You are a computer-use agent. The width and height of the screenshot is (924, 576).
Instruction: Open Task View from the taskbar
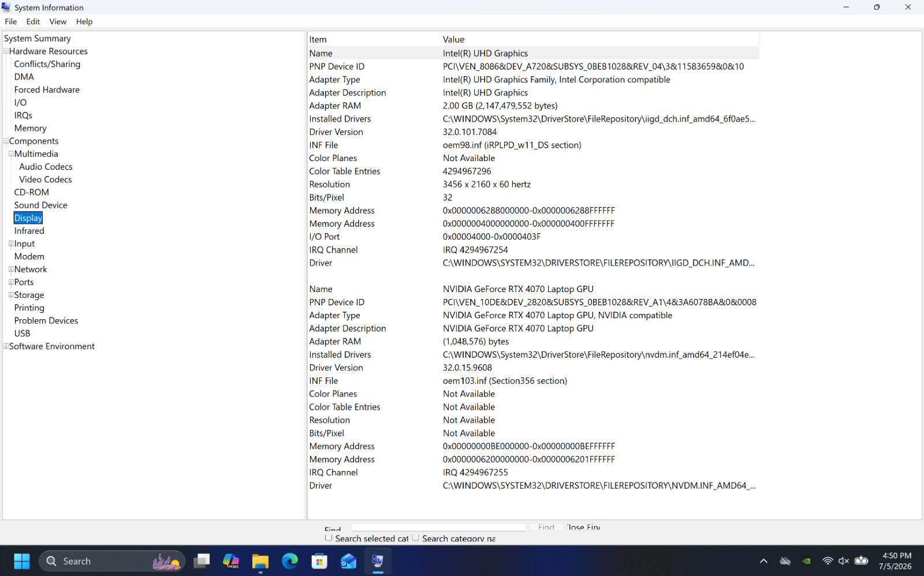(x=202, y=561)
